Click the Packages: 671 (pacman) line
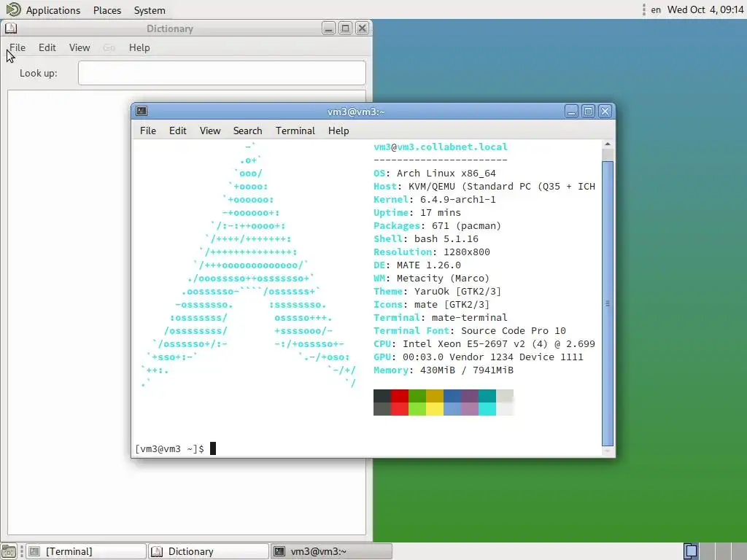 pyautogui.click(x=438, y=226)
